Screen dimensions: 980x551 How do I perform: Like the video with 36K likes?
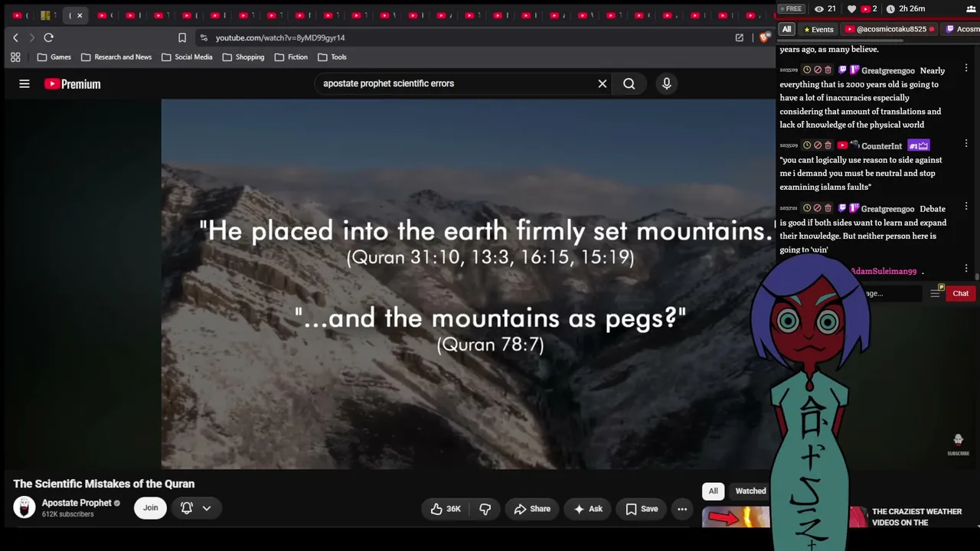(445, 509)
